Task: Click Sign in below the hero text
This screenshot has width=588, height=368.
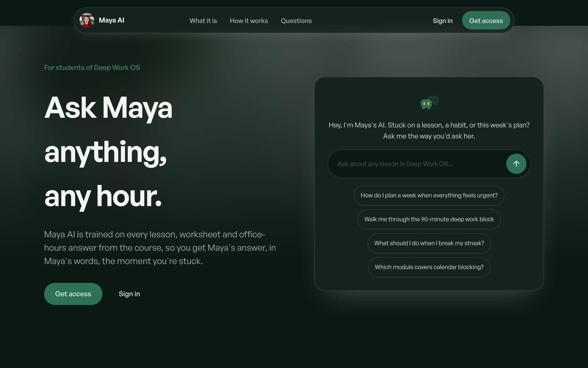Action: pos(129,294)
